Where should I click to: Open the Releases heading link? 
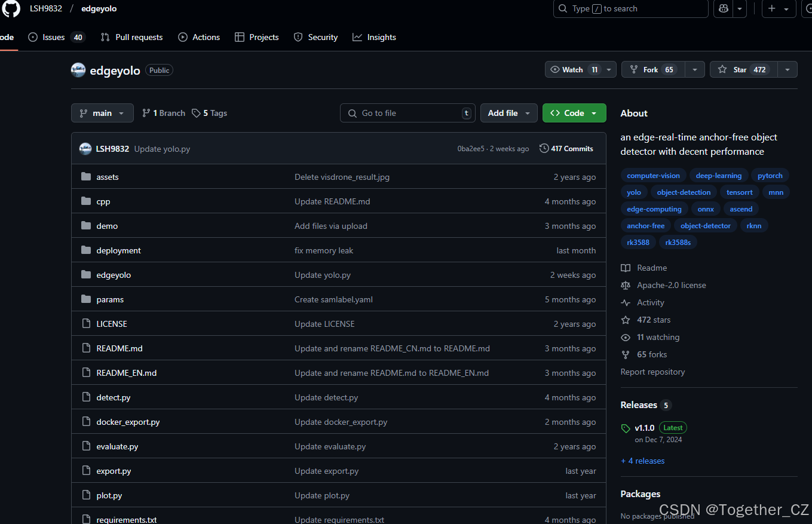639,405
